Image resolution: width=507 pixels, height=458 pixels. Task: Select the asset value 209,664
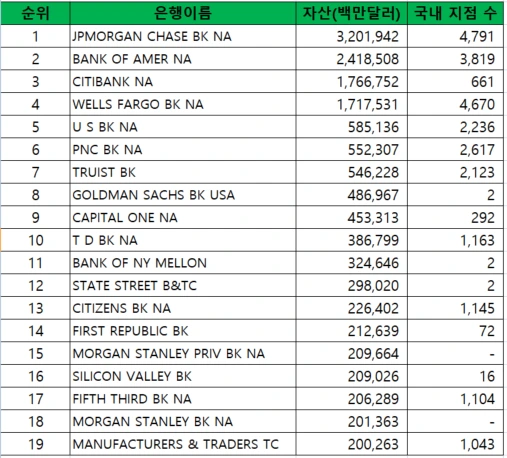[x=373, y=354]
